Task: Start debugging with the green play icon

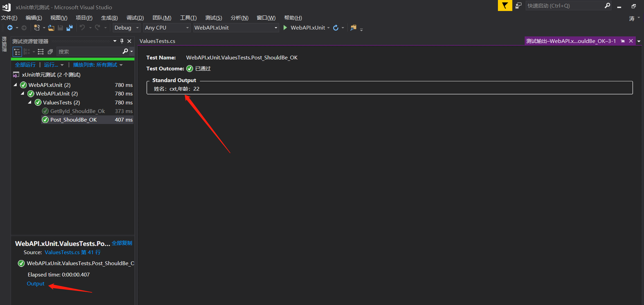Action: click(x=285, y=27)
